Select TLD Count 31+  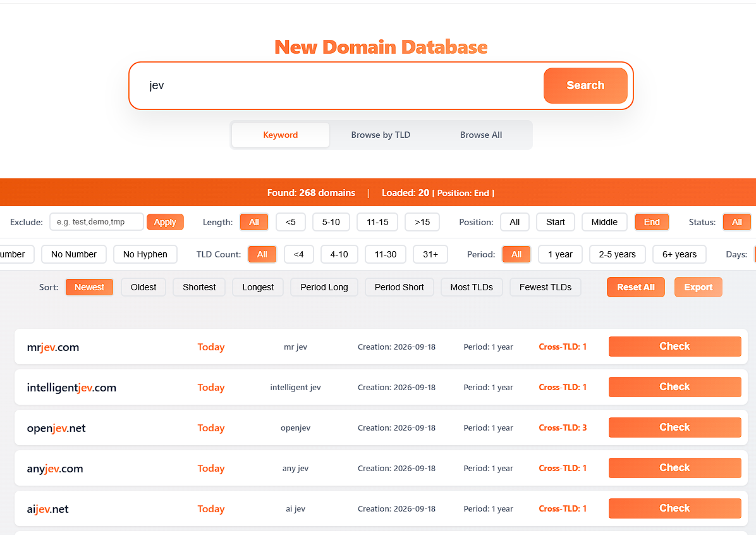pyautogui.click(x=430, y=254)
